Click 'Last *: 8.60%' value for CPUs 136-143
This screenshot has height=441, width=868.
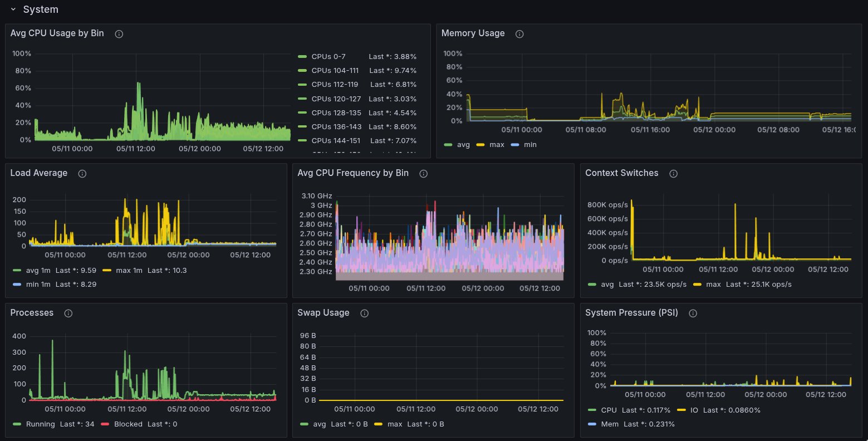[x=393, y=126]
